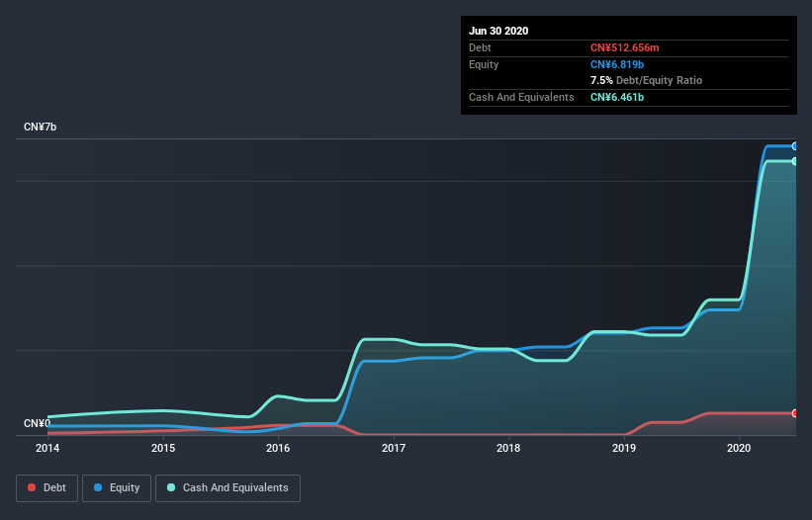Click the CN¥6.461b cash value
This screenshot has width=812, height=520.
pyautogui.click(x=617, y=97)
